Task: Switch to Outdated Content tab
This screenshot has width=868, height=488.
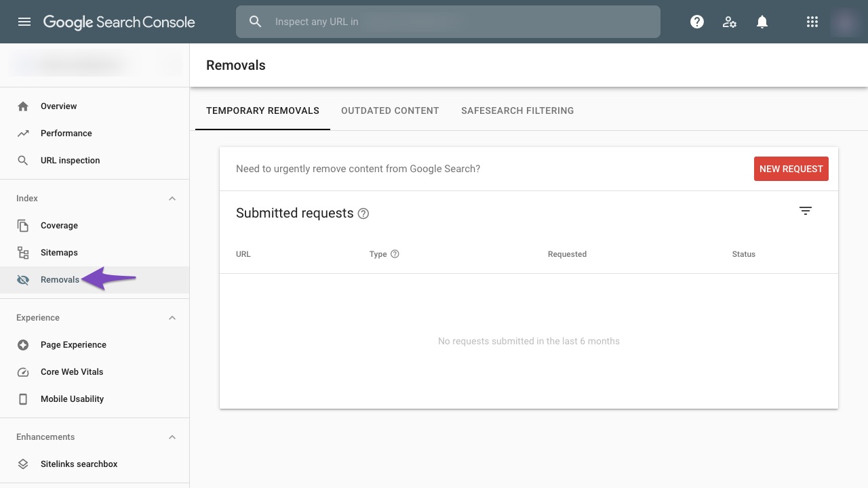Action: click(390, 110)
